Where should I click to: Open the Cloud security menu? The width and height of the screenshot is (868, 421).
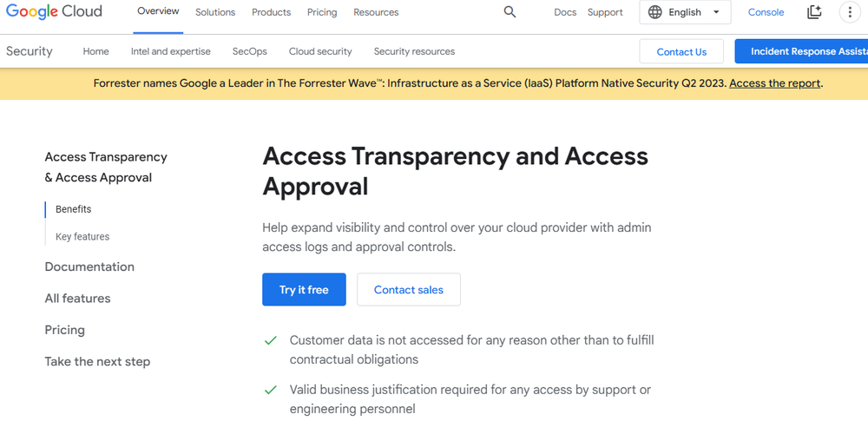point(320,51)
